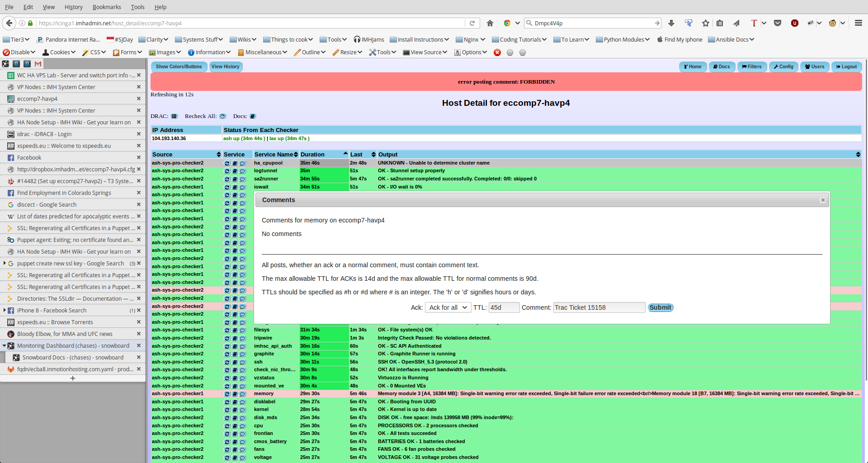The width and height of the screenshot is (868, 463).
Task: Recheck the ha_cpupool service
Action: pyautogui.click(x=227, y=163)
